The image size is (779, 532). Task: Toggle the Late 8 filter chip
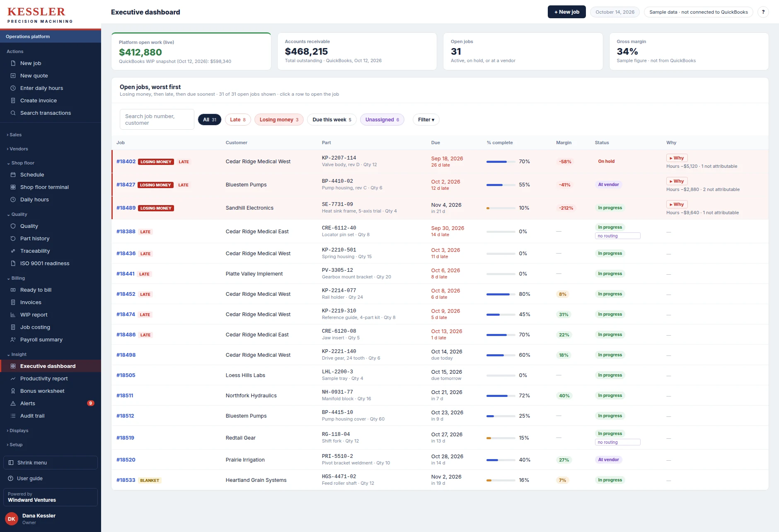[238, 120]
